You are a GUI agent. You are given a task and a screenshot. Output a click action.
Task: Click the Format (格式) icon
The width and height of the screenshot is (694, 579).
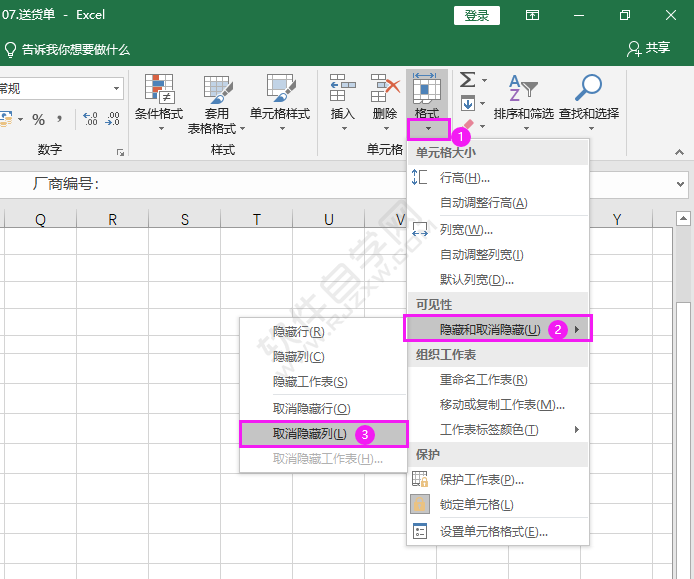(427, 88)
